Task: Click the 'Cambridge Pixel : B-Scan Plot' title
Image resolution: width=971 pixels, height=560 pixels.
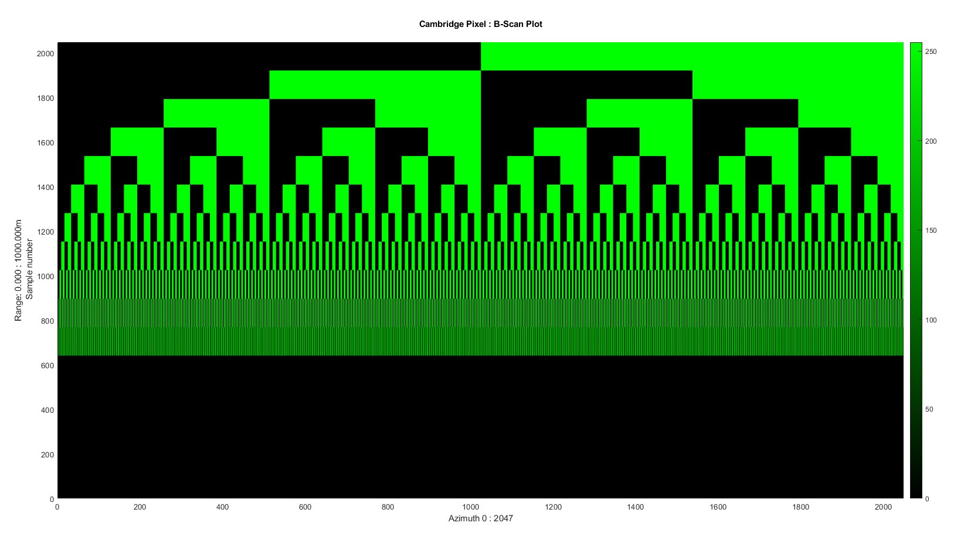Action: coord(480,24)
